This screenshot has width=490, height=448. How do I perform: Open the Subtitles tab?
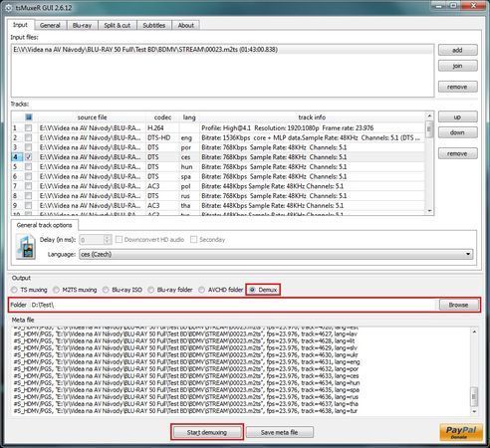154,25
